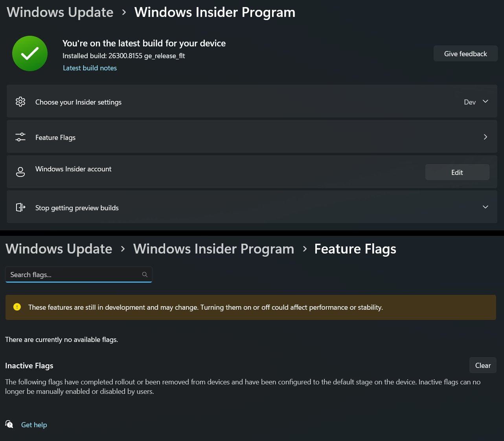Click inside the Search flags input field
Screen dimensions: 504x441
(x=71, y=274)
